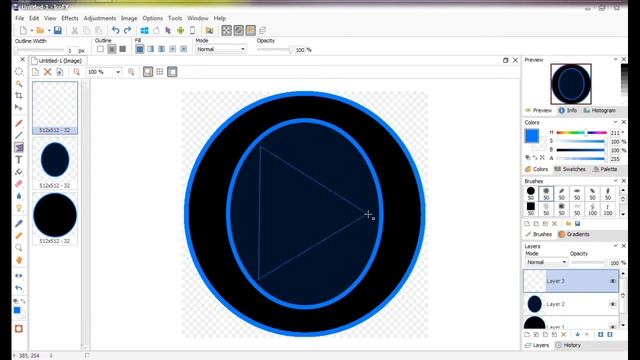Switch to the Info tab

[x=567, y=111]
